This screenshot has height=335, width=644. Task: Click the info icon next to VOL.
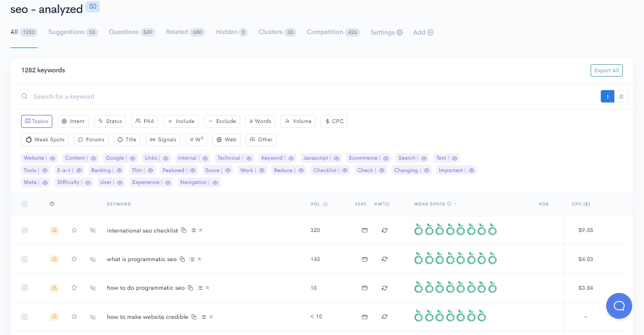click(326, 204)
